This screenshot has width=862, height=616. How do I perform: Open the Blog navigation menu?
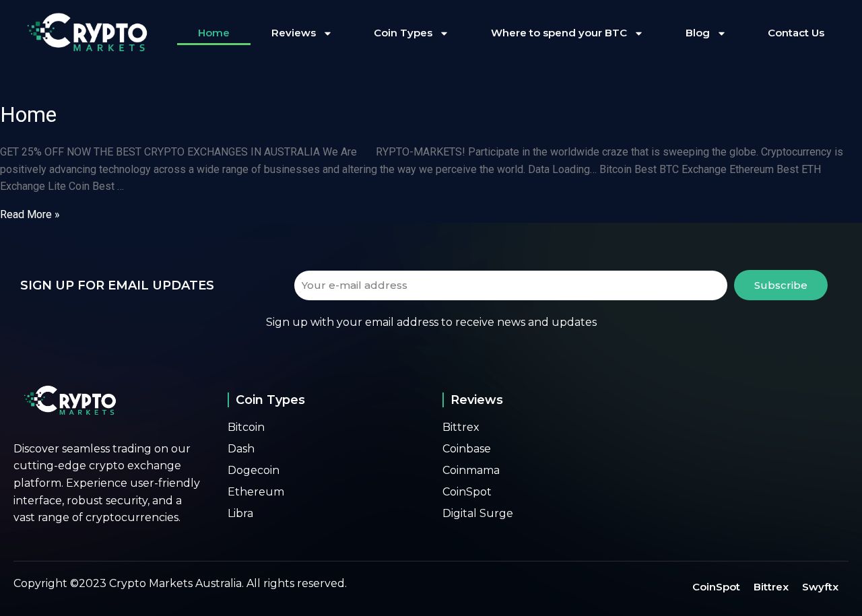[698, 33]
